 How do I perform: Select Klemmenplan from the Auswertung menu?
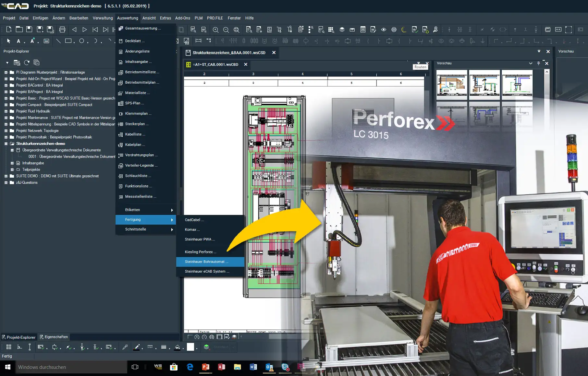coord(146,113)
